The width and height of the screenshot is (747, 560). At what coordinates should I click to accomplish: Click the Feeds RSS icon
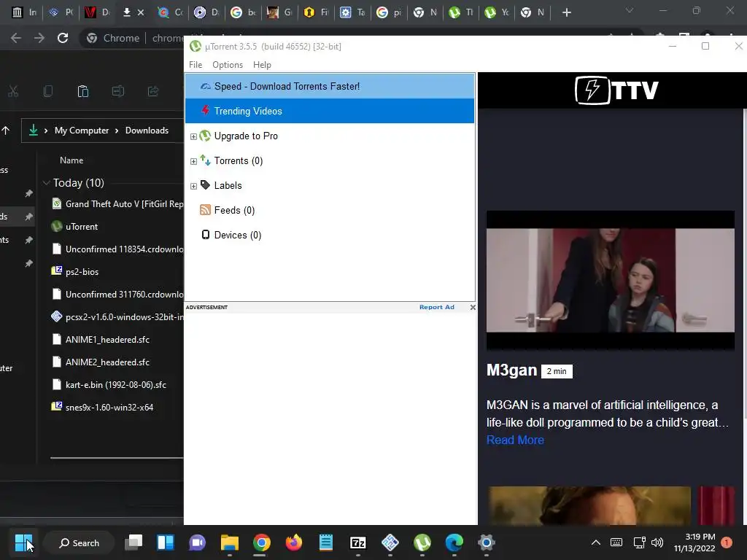coord(205,210)
